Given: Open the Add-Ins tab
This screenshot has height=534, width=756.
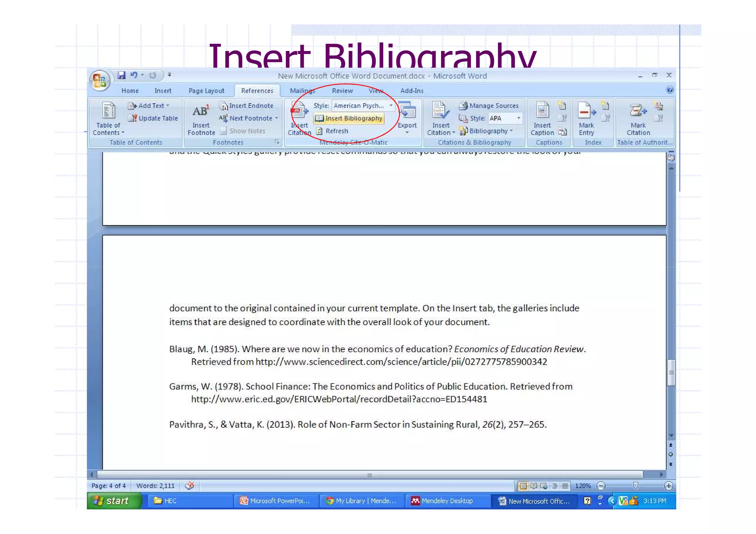Looking at the screenshot, I should tap(412, 91).
